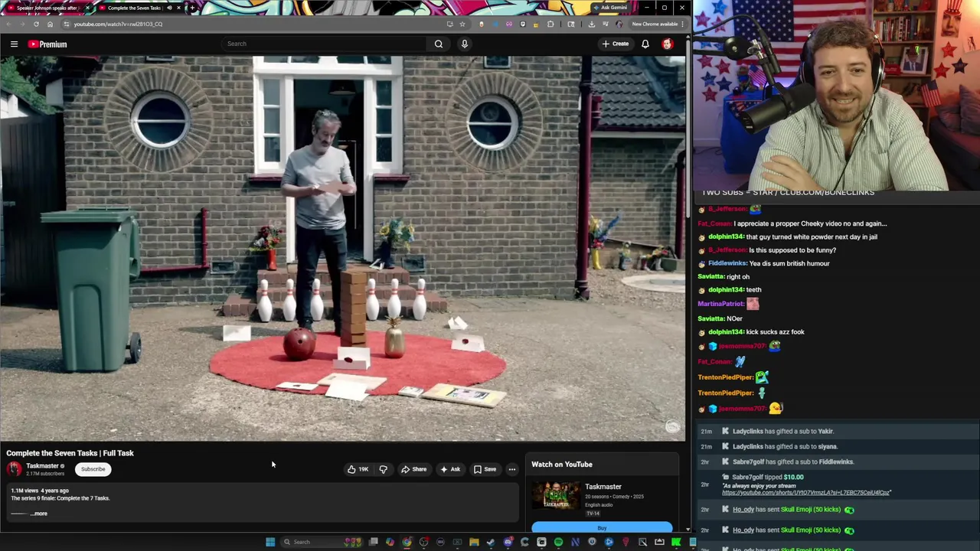Open more actions ellipsis under video

[512, 469]
